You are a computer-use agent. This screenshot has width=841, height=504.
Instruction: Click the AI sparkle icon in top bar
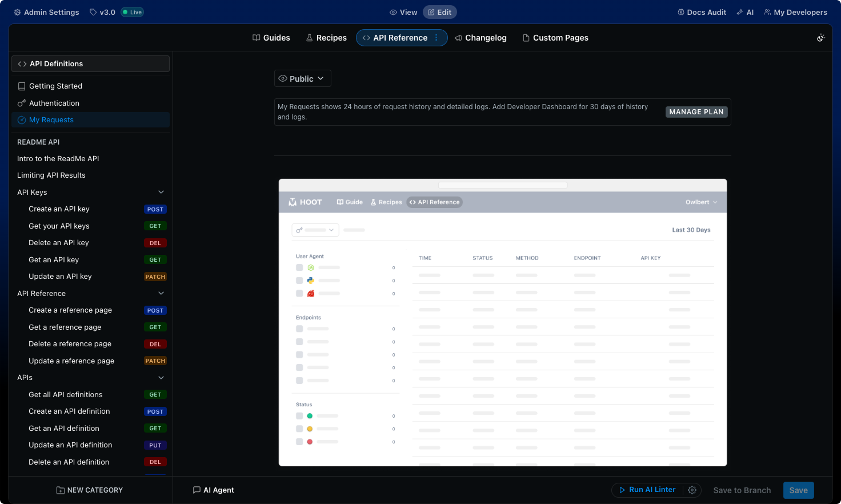(740, 12)
